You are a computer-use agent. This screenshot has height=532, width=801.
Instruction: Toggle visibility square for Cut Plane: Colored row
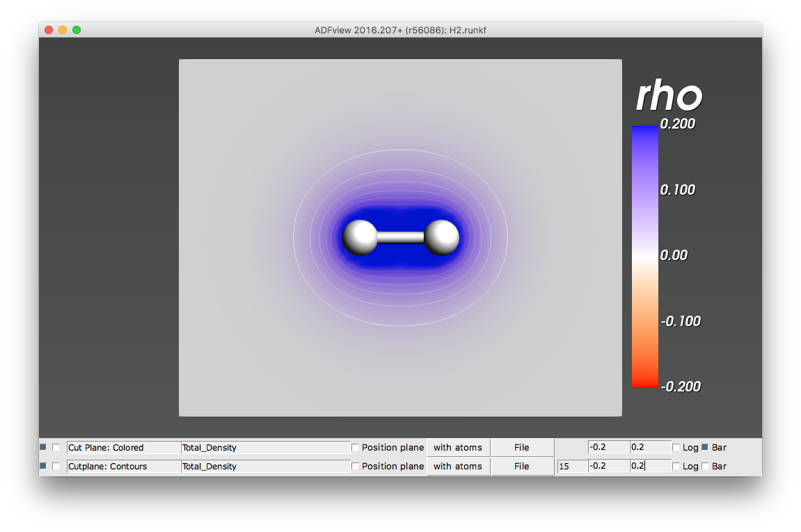pos(43,447)
